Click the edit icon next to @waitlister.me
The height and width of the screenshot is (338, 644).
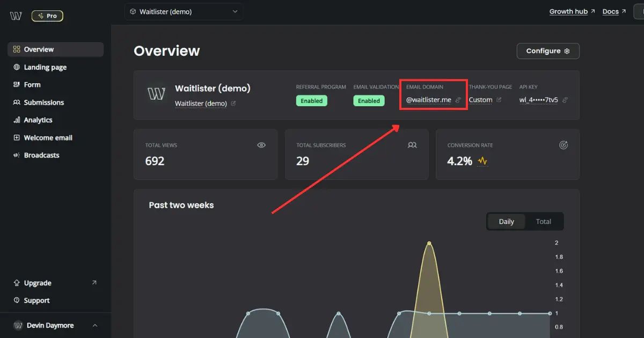[x=458, y=100]
